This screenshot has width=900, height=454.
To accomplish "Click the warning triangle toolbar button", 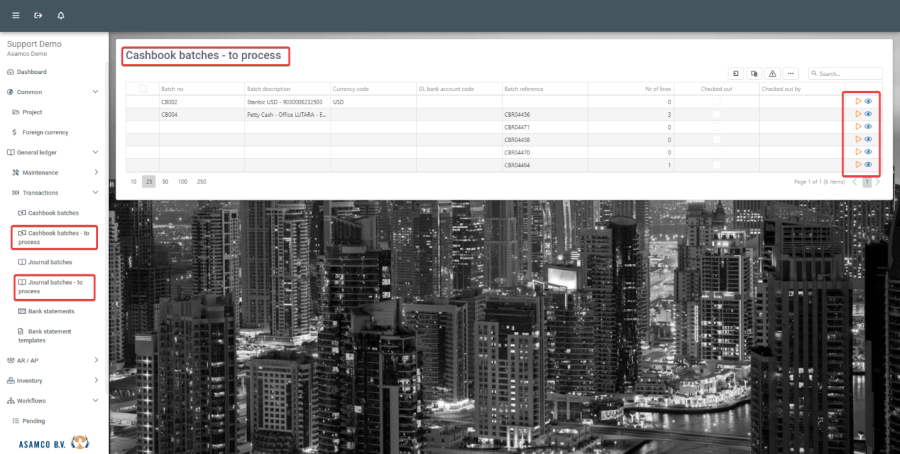I will click(772, 73).
